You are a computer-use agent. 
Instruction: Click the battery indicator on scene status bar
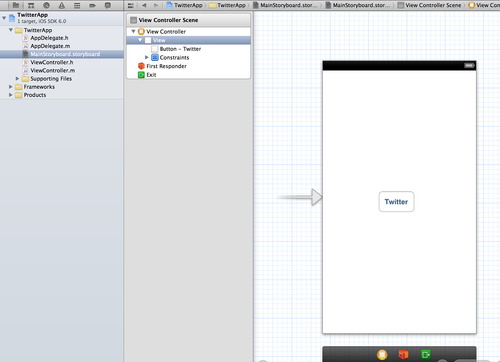(x=469, y=65)
